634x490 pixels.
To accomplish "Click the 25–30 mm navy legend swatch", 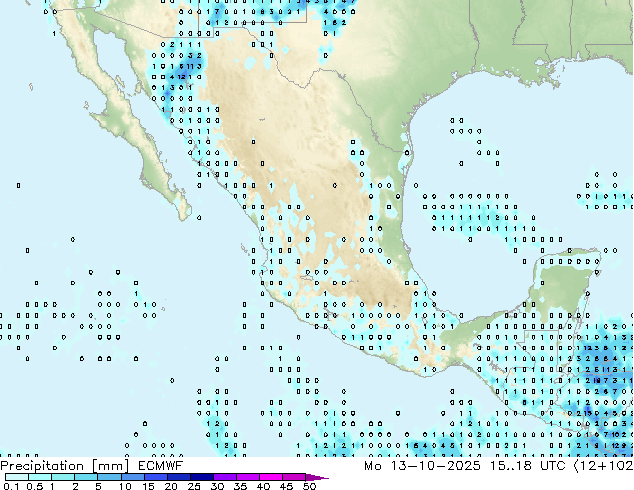I will [x=202, y=477].
